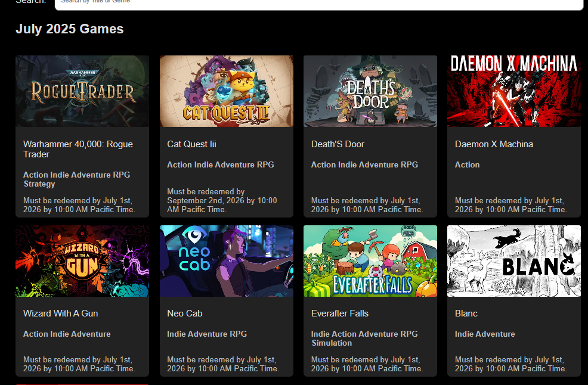Screen dimensions: 588x385
Task: Select the Daemon X Machina title text
Action: (494, 144)
